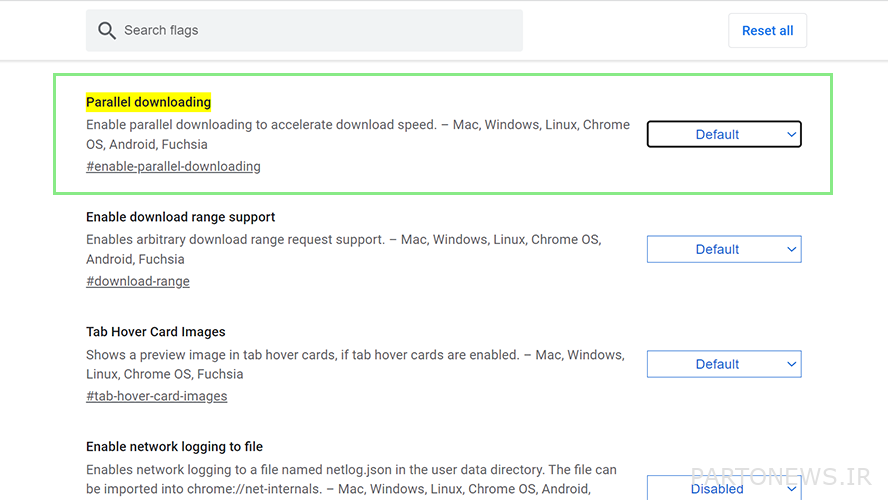The image size is (888, 500).
Task: Open the network logging Disabled dropdown
Action: pos(724,488)
